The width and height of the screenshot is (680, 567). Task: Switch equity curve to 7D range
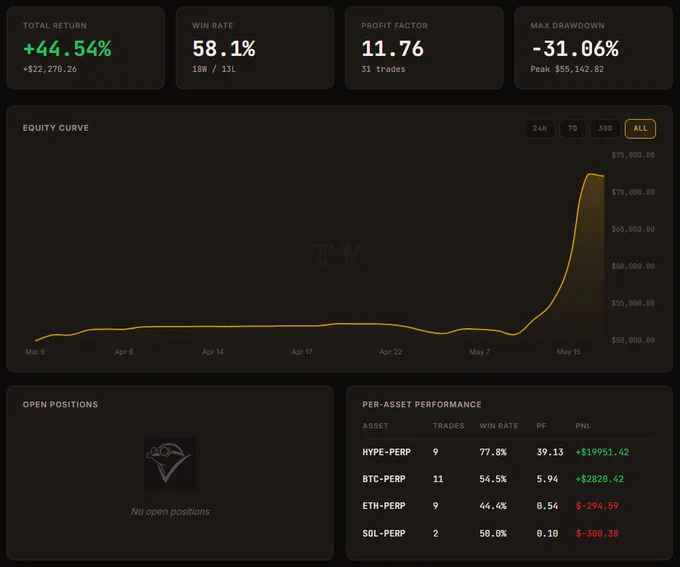pos(572,128)
